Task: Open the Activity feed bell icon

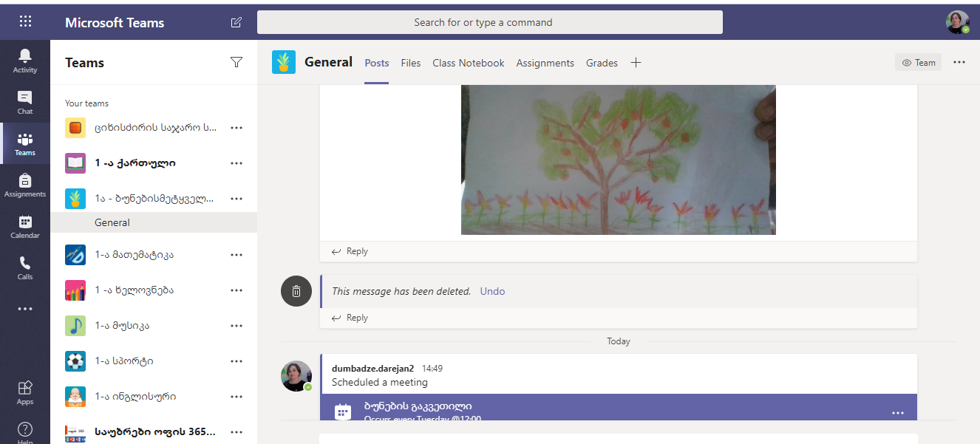Action: [25, 61]
